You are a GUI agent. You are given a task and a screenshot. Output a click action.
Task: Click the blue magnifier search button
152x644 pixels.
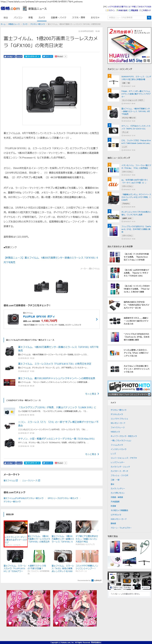(x=149, y=17)
